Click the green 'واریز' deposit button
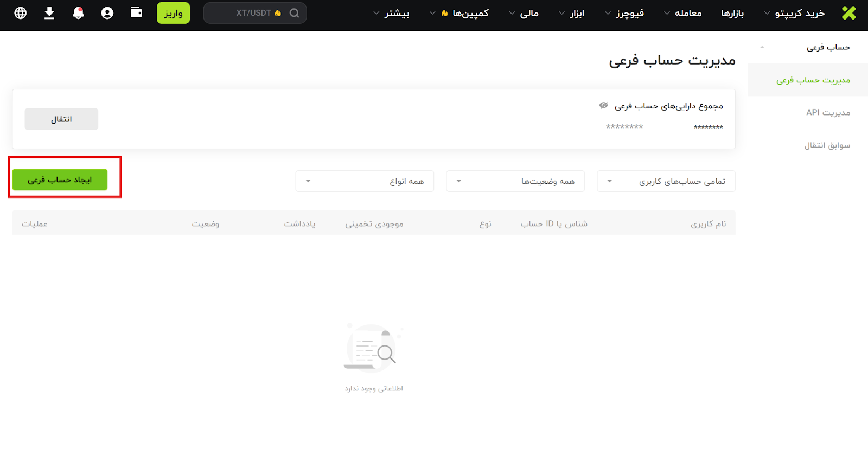Viewport: 868px width, 461px height. (173, 13)
